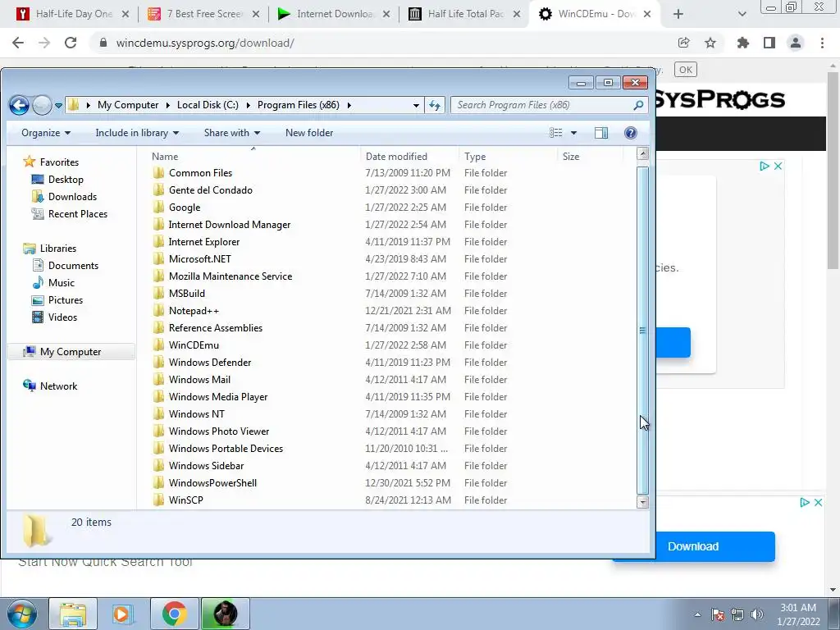Expand the view options dropdown arrow
The width and height of the screenshot is (840, 630).
573,133
